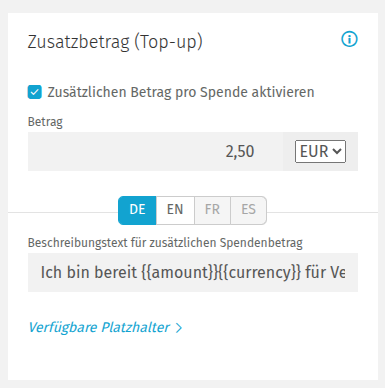385x388 pixels.
Task: Switch to the EN language tab
Action: 175,210
